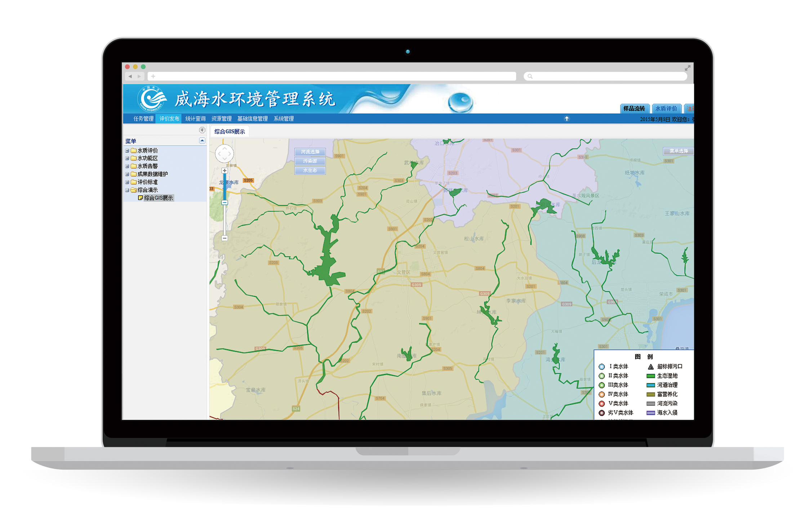Click the browser fullscreen expand icon
Screen dimensions: 796x532
coord(688,68)
